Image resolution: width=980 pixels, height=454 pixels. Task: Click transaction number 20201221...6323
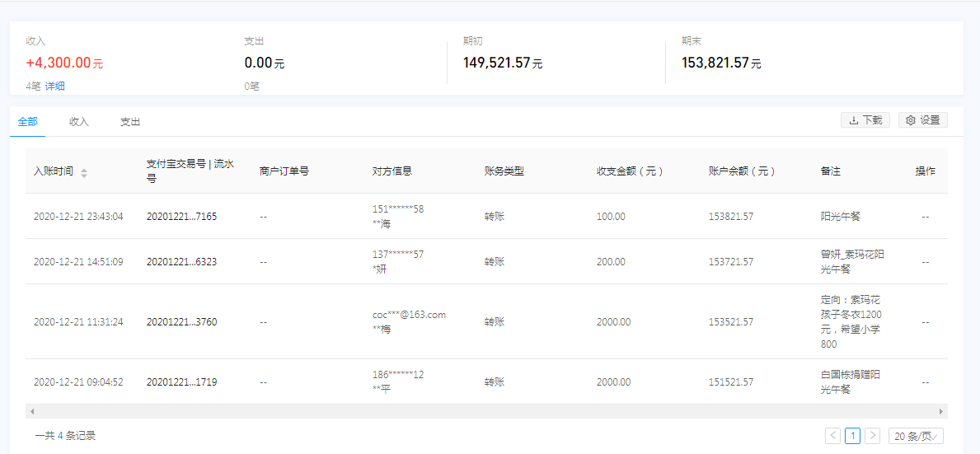(181, 262)
